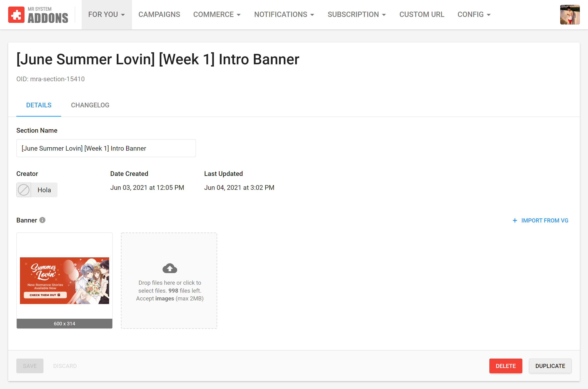Switch to the CHANGELOG tab

[90, 105]
